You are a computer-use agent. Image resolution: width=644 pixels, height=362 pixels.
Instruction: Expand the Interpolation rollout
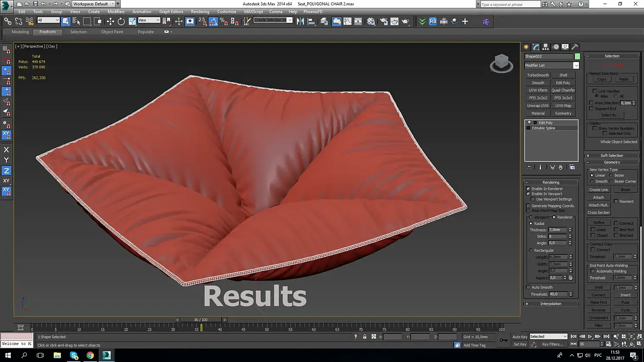tap(551, 304)
